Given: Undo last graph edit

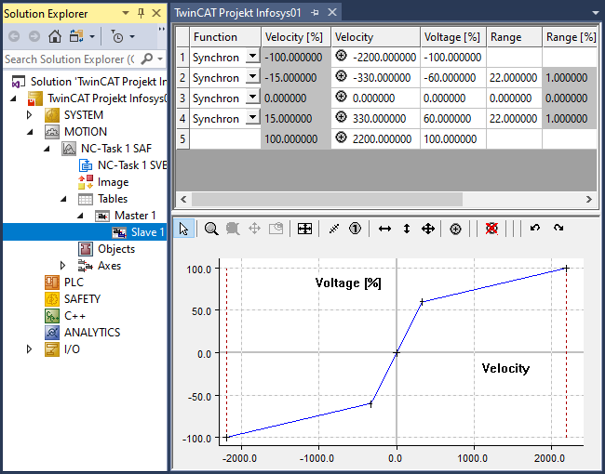Looking at the screenshot, I should (535, 228).
